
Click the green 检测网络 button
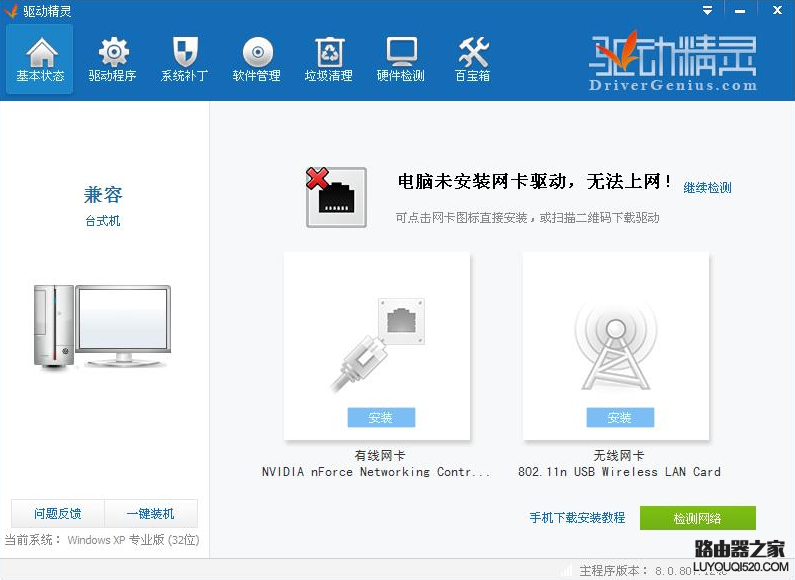coord(698,518)
